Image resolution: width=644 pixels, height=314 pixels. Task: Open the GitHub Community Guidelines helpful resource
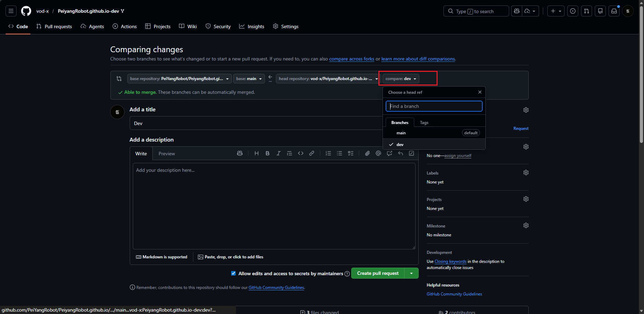454,294
